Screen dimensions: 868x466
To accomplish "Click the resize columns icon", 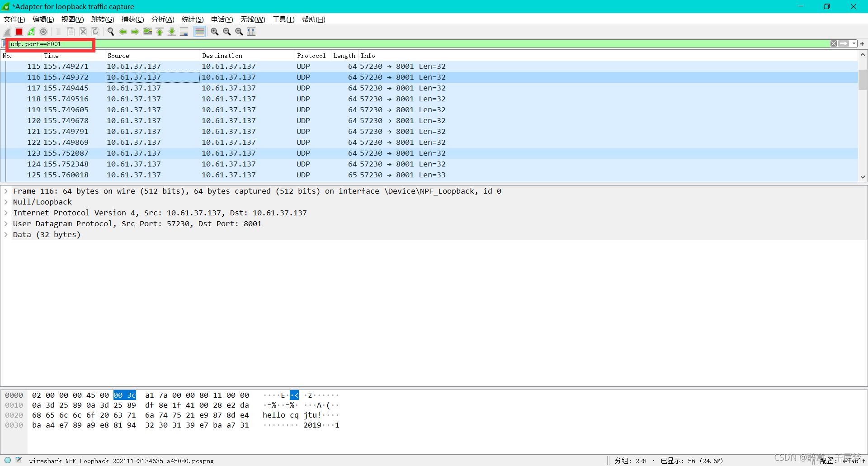I will click(x=251, y=32).
